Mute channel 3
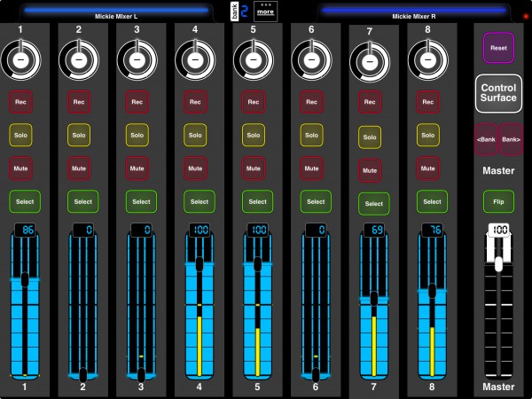 pos(137,168)
